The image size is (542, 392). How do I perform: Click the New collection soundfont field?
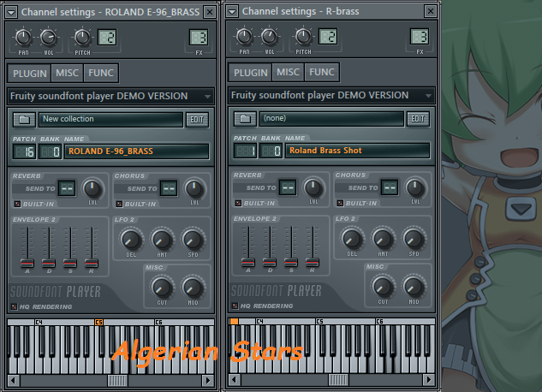click(111, 120)
